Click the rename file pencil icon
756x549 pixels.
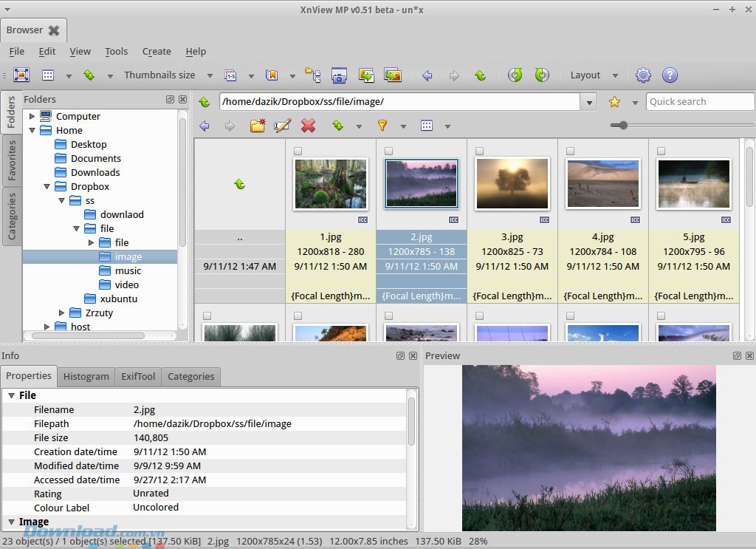(x=282, y=126)
